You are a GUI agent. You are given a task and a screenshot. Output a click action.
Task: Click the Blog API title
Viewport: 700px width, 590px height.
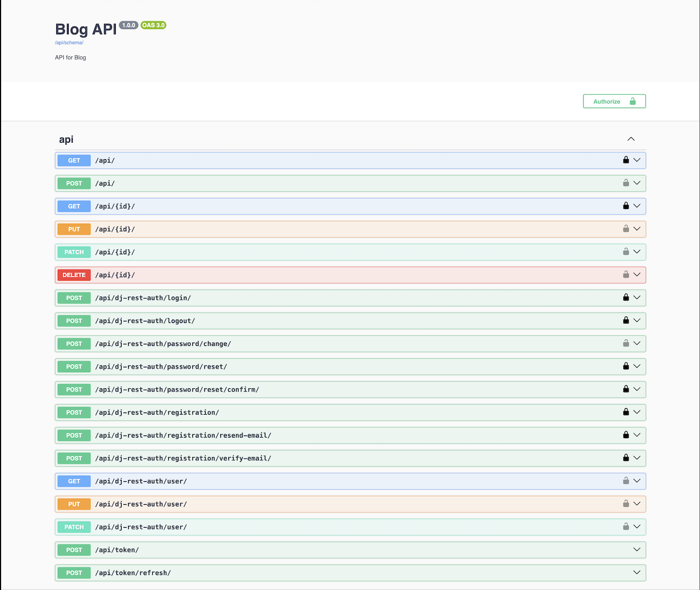86,29
